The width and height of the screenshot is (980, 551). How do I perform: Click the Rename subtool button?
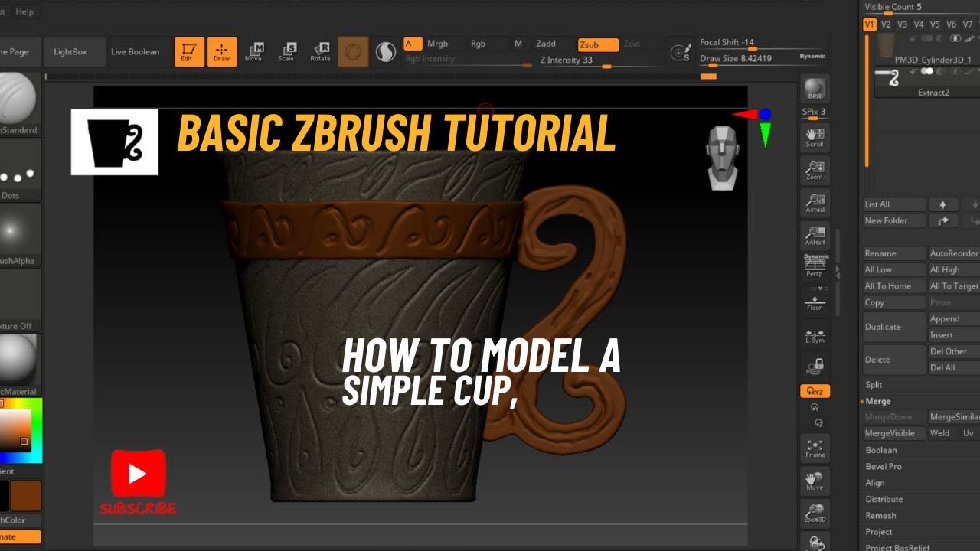(893, 253)
